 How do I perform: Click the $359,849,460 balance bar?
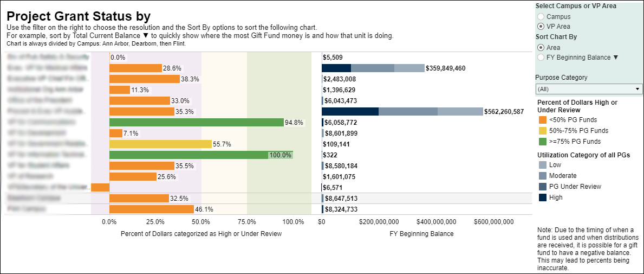pyautogui.click(x=373, y=68)
